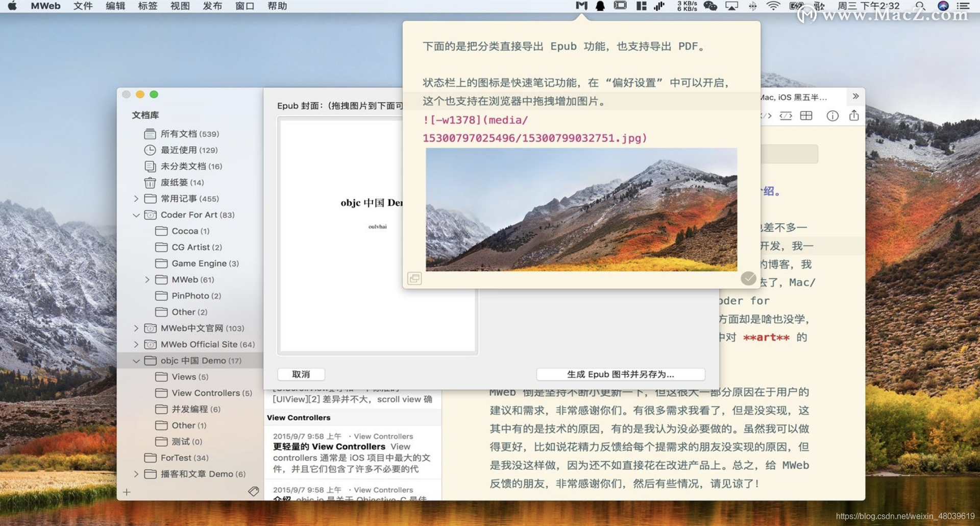This screenshot has width=980, height=526.
Task: Click the MWeb quick note menu bar icon
Action: pyautogui.click(x=581, y=6)
